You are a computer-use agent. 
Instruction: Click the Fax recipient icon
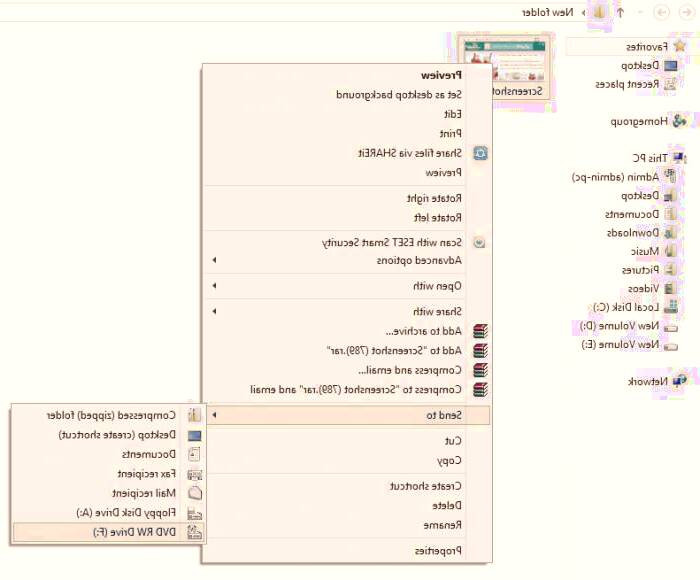click(x=195, y=473)
